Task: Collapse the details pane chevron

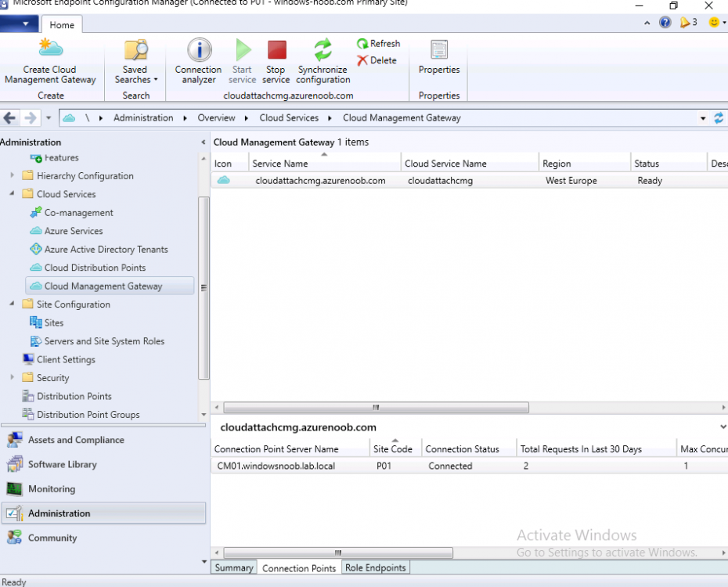Action: [x=723, y=427]
